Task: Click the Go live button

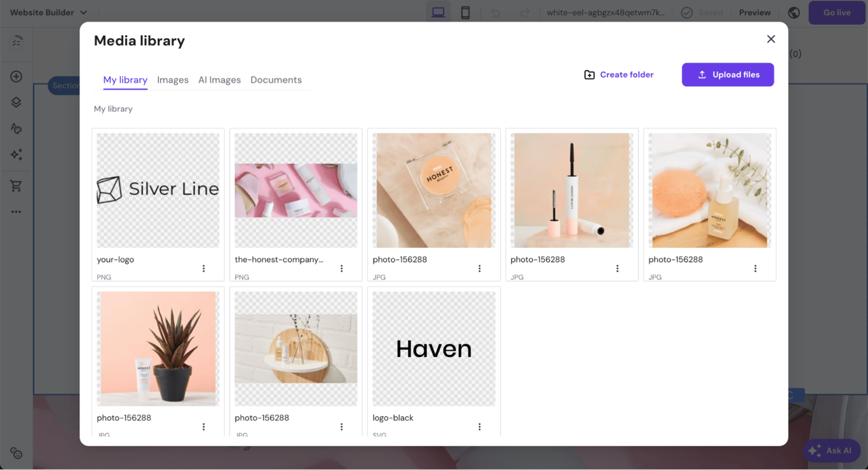Action: 836,12
